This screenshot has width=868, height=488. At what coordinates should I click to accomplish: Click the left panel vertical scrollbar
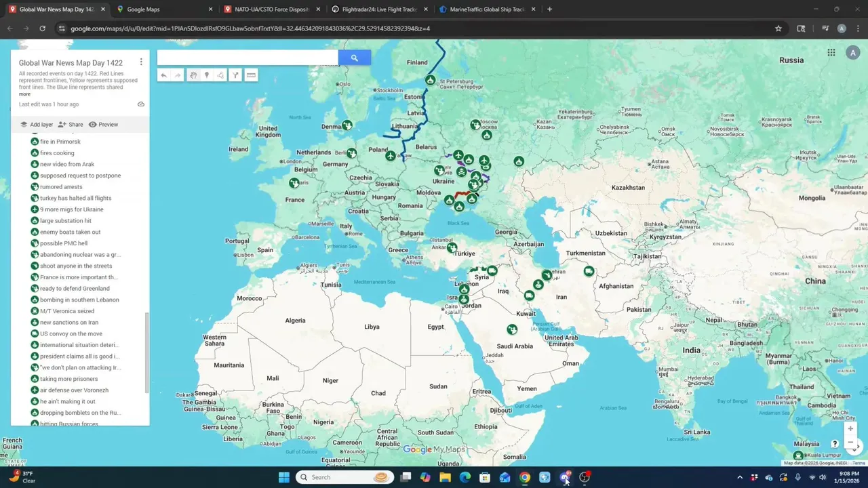(x=147, y=352)
